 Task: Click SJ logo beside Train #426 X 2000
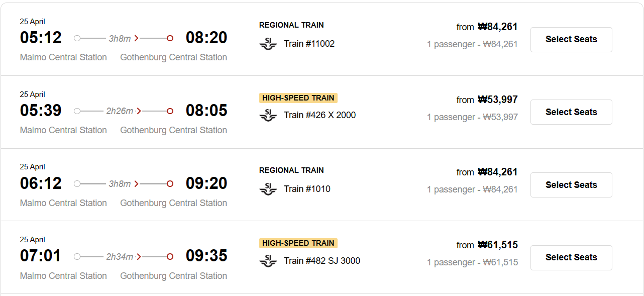click(268, 116)
